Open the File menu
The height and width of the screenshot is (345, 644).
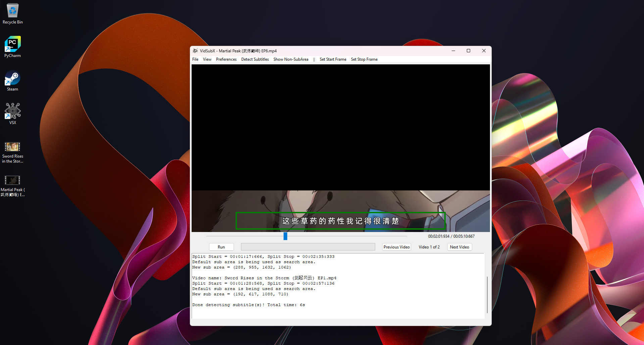coord(195,59)
